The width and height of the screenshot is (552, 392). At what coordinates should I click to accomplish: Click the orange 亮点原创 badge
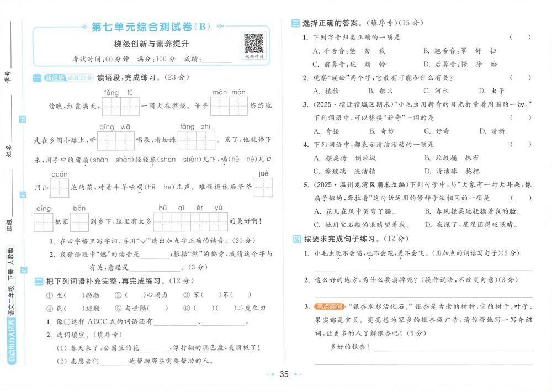tap(329, 306)
